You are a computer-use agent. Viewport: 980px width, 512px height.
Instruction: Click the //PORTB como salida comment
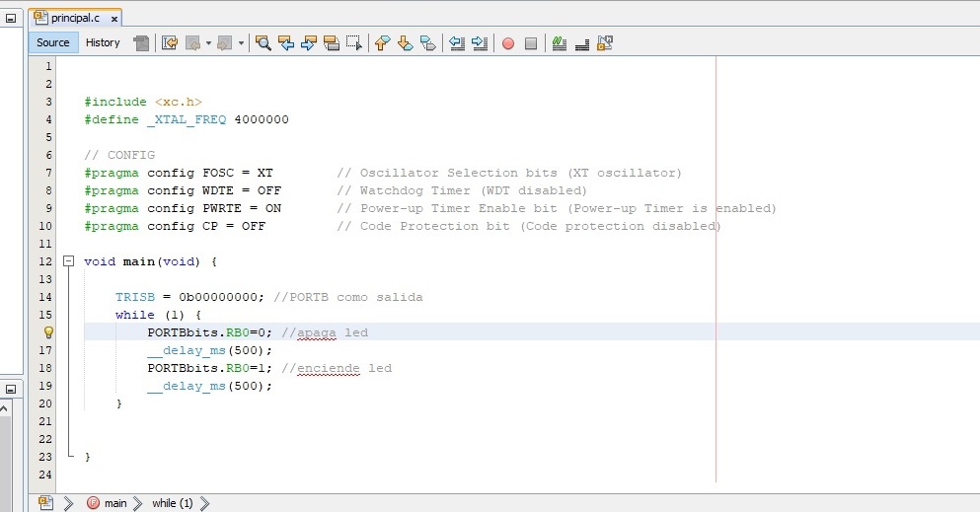pyautogui.click(x=348, y=297)
